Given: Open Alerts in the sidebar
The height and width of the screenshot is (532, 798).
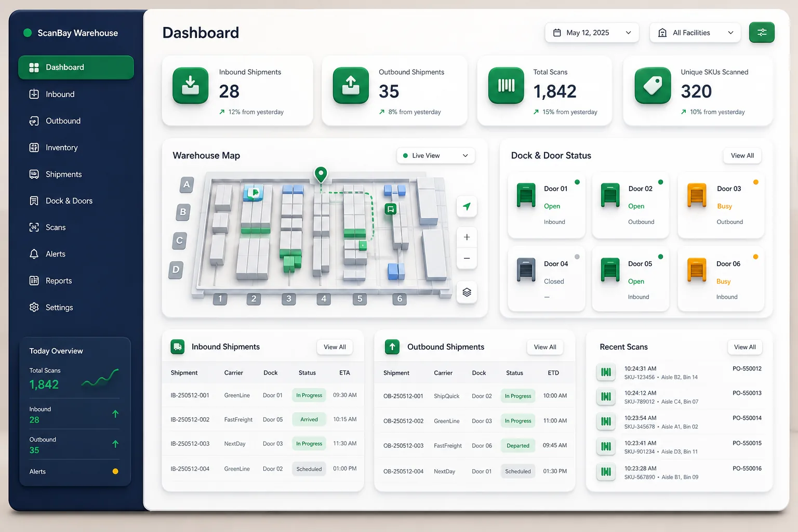Looking at the screenshot, I should tap(76, 254).
